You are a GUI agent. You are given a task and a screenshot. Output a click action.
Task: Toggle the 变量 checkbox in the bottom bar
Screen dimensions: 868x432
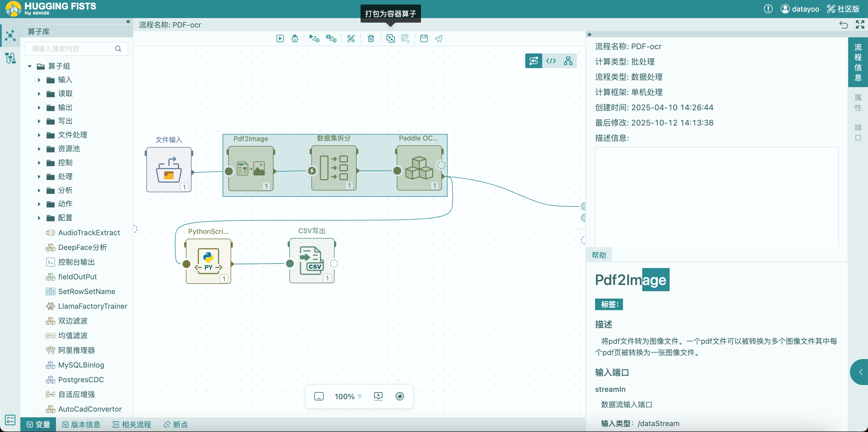coord(30,424)
